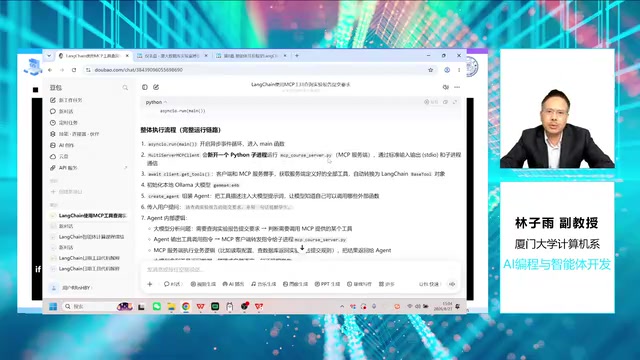The width and height of the screenshot is (640, 360).
Task: Reload the doubao.com page
Action: coord(74,70)
